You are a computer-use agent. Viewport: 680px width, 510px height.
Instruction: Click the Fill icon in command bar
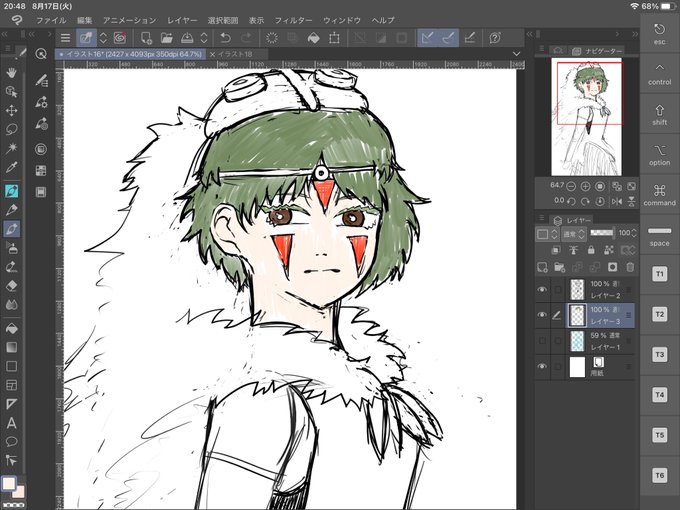click(313, 38)
